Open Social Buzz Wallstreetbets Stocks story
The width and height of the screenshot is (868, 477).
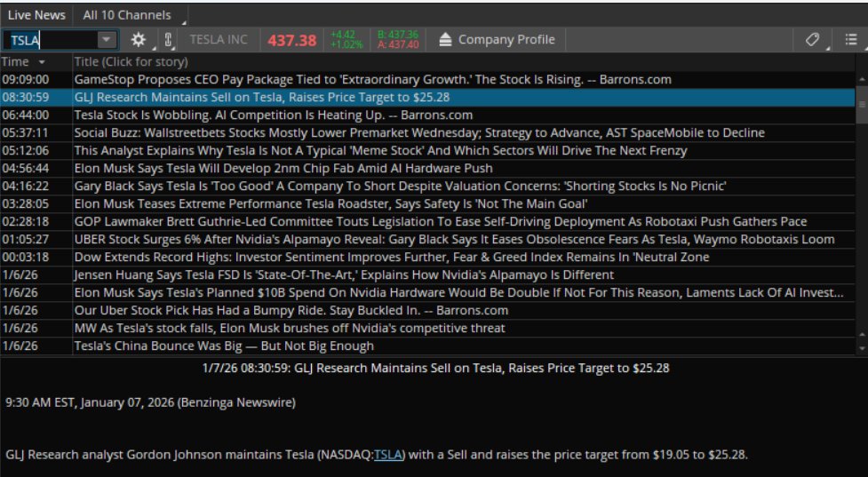[x=419, y=133]
